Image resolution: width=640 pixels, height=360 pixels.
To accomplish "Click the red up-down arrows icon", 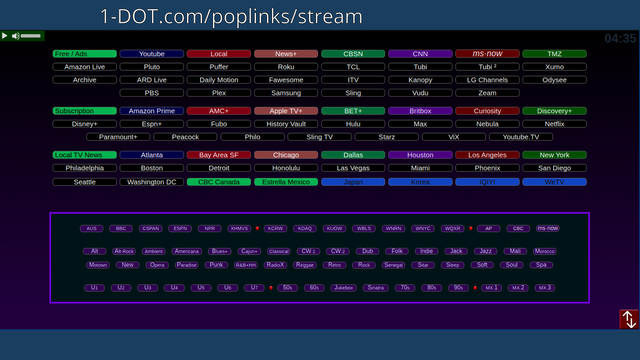I will pyautogui.click(x=629, y=319).
